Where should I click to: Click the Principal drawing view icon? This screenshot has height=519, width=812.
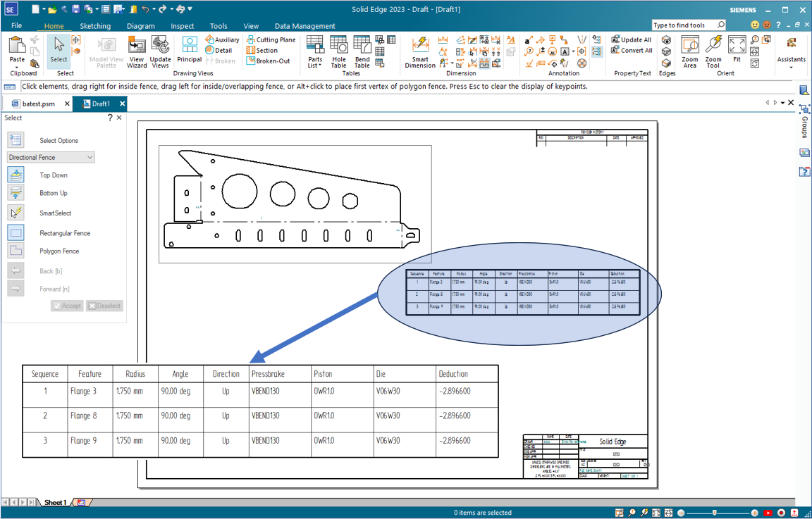pyautogui.click(x=190, y=44)
